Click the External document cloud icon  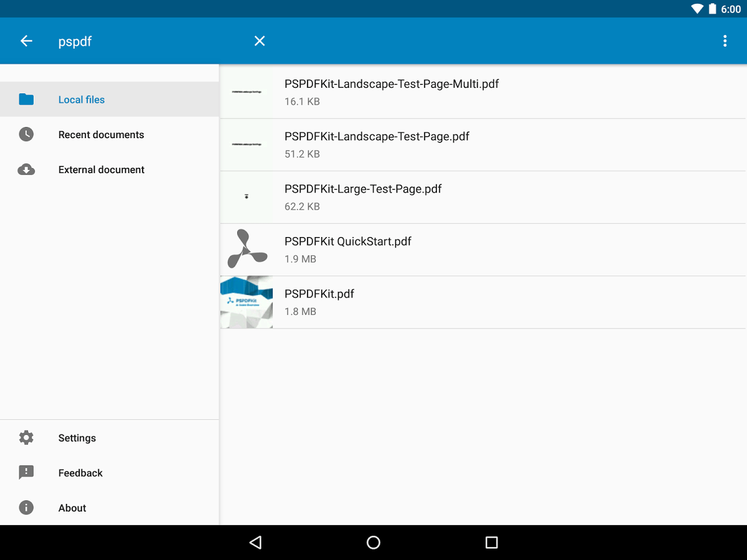[26, 169]
